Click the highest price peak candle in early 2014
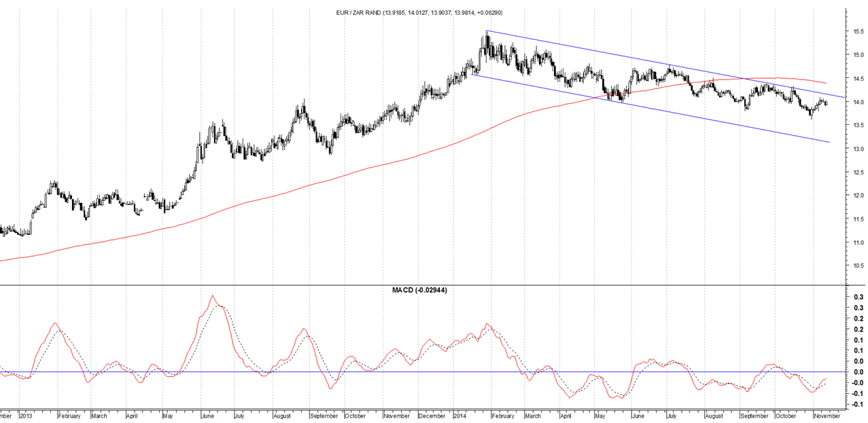 click(x=487, y=38)
